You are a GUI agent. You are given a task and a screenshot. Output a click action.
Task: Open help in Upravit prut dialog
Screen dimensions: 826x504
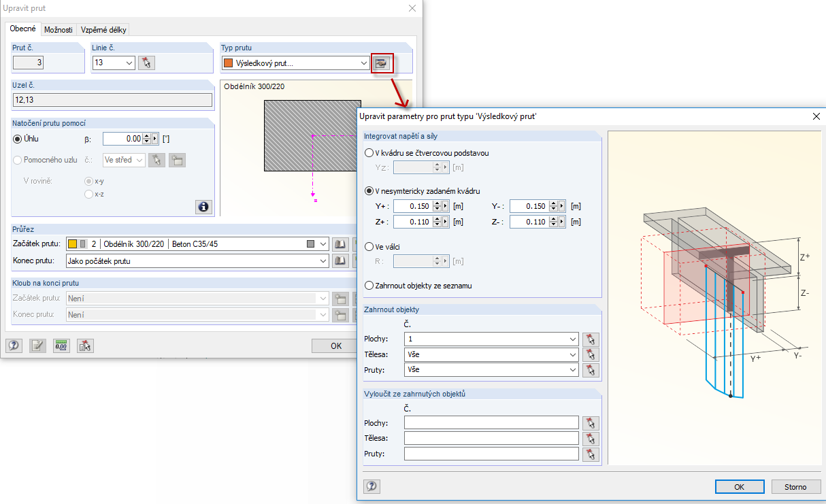coord(14,346)
